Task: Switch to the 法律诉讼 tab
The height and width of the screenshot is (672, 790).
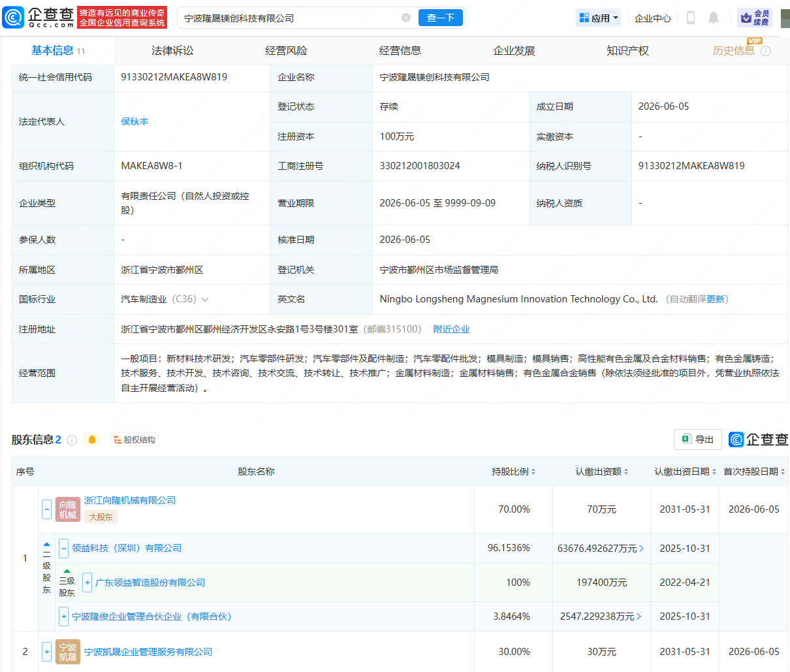Action: (x=172, y=50)
